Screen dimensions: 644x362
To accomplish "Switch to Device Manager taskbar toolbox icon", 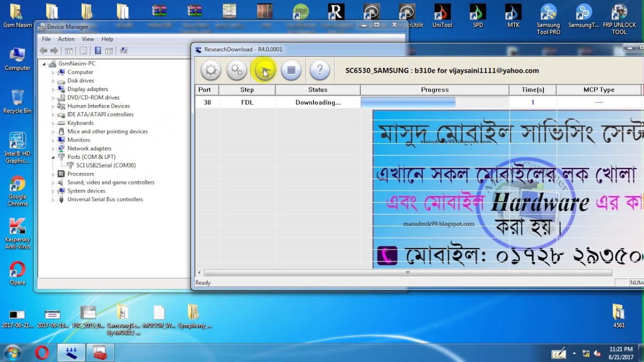I will [x=100, y=353].
